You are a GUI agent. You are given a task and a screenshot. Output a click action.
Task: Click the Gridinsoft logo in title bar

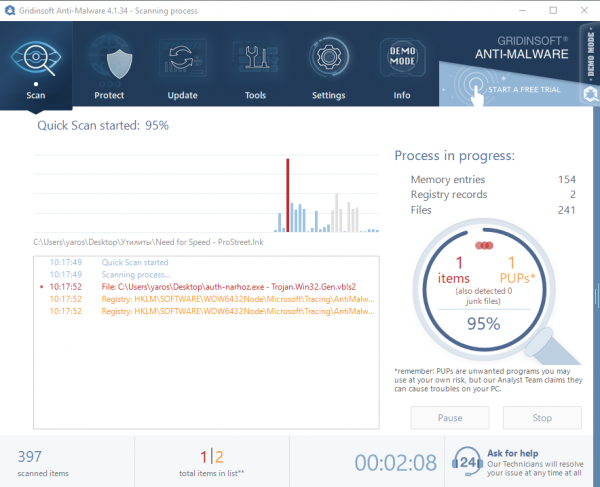[10, 10]
